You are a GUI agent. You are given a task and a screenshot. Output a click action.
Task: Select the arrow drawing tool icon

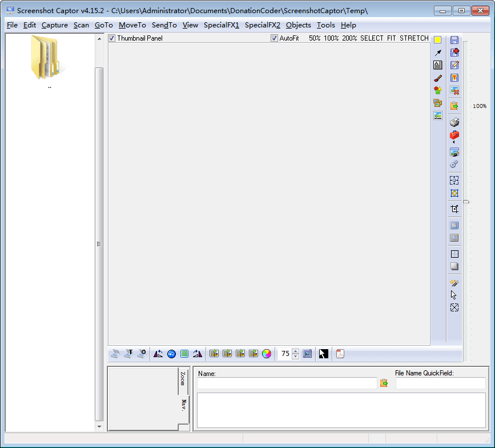438,53
